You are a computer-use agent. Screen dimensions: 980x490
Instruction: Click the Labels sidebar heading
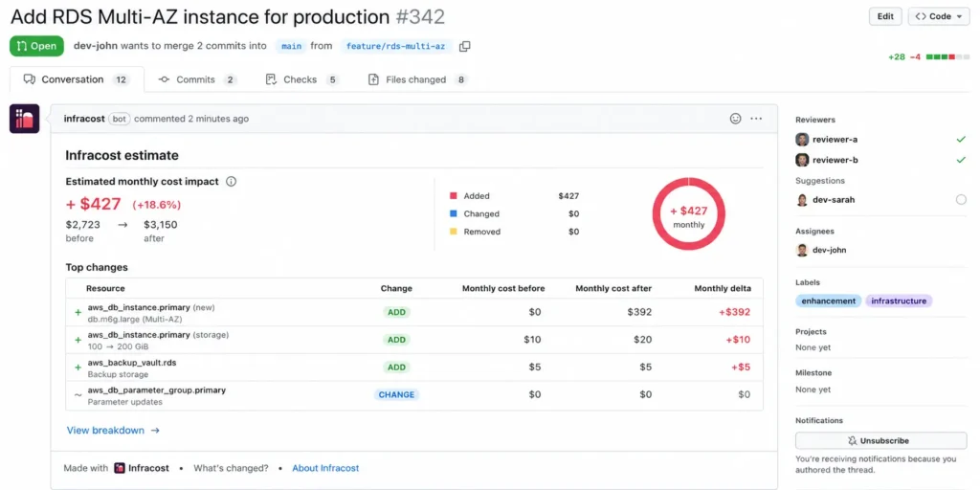tap(808, 282)
